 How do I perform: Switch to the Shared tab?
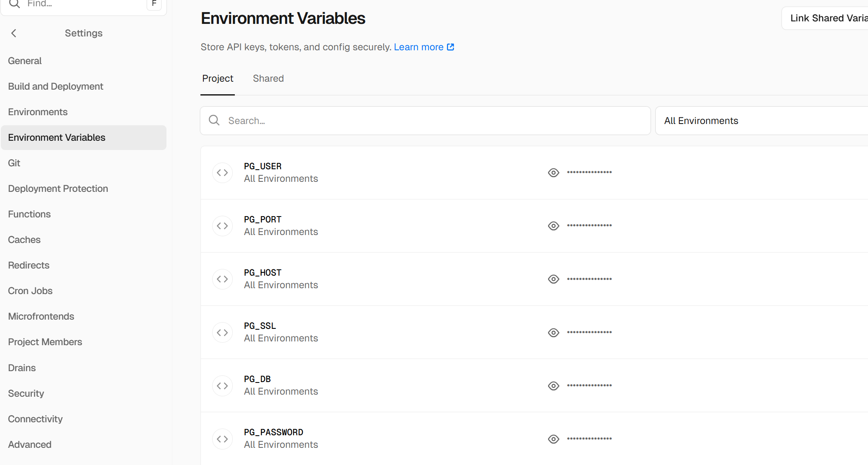tap(268, 78)
